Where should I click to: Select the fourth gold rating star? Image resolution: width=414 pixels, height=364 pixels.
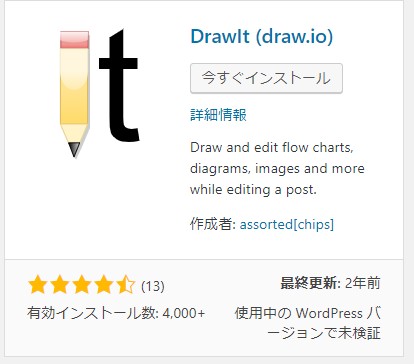tap(104, 285)
